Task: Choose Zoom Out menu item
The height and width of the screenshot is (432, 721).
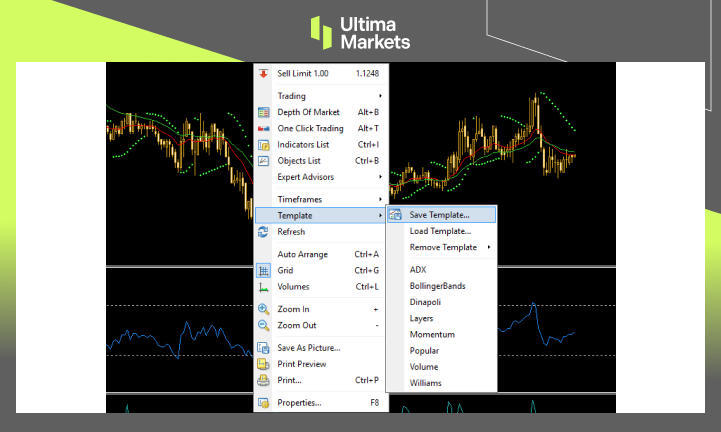Action: point(320,325)
